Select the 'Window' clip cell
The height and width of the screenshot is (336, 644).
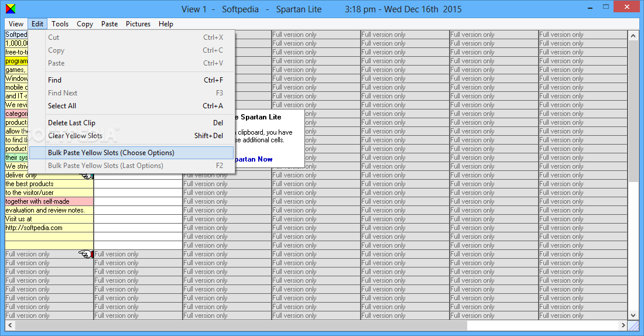tap(16, 79)
